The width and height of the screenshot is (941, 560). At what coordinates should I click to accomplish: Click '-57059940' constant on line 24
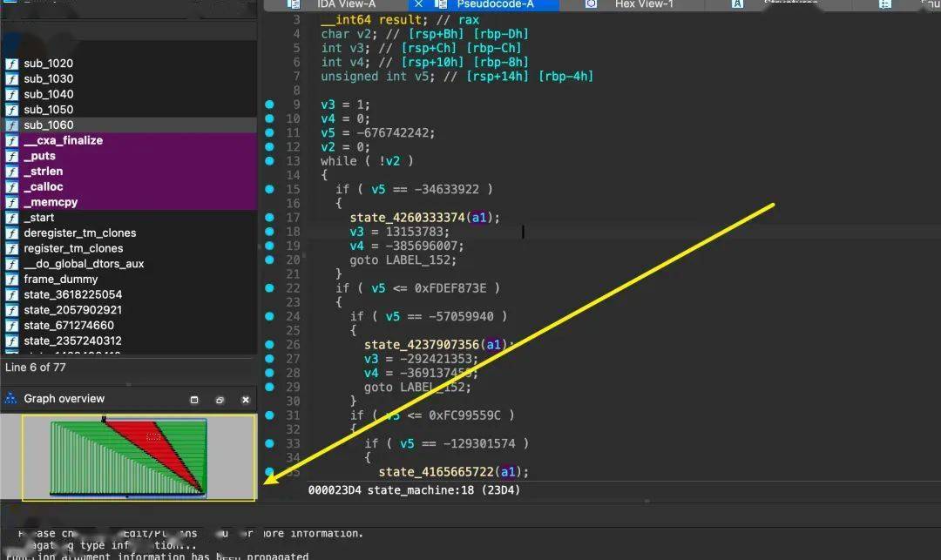click(x=461, y=316)
